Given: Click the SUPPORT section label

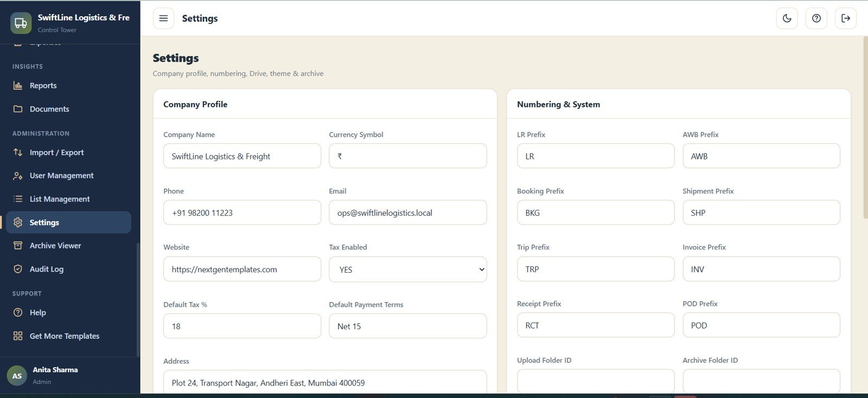Looking at the screenshot, I should pyautogui.click(x=27, y=294).
